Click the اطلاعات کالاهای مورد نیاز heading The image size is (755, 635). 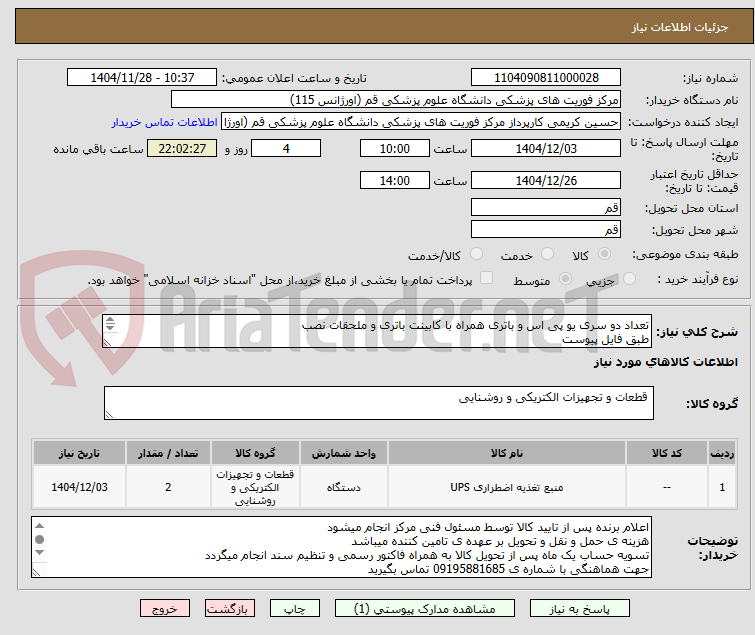point(665,362)
